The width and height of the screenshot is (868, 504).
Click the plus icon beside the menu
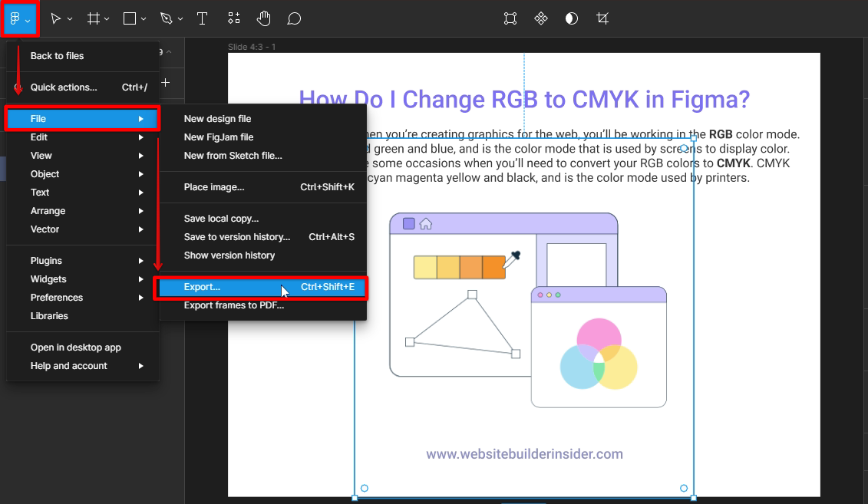[x=165, y=82]
